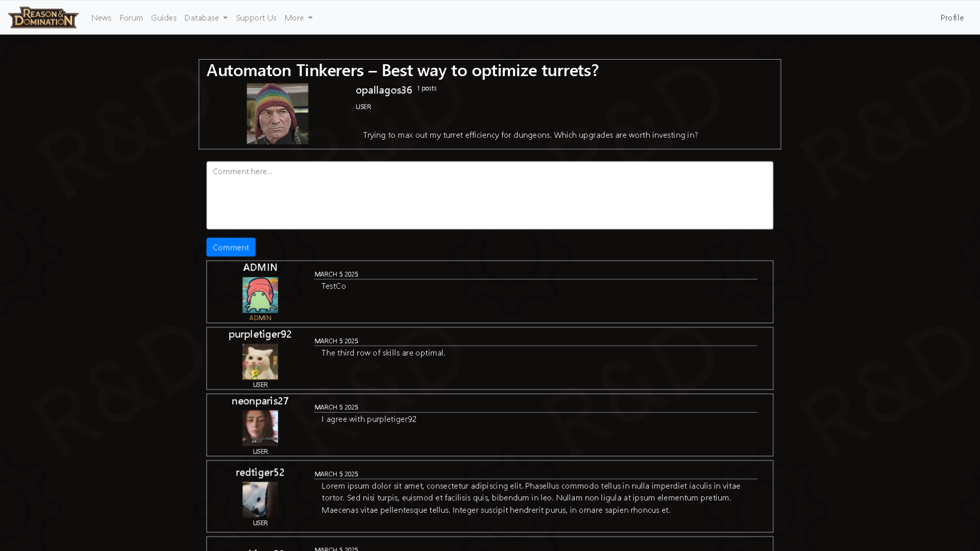Click into the comment text box
The image size is (980, 551).
489,195
